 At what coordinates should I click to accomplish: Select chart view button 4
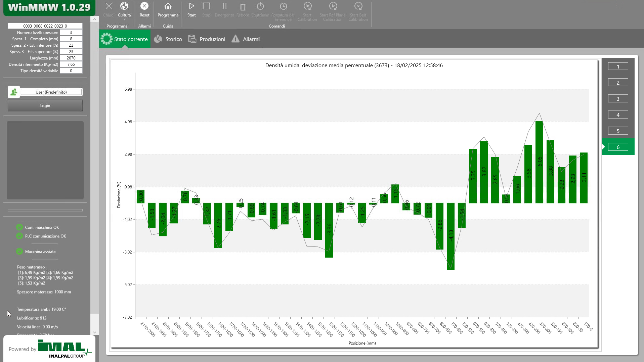(x=617, y=115)
